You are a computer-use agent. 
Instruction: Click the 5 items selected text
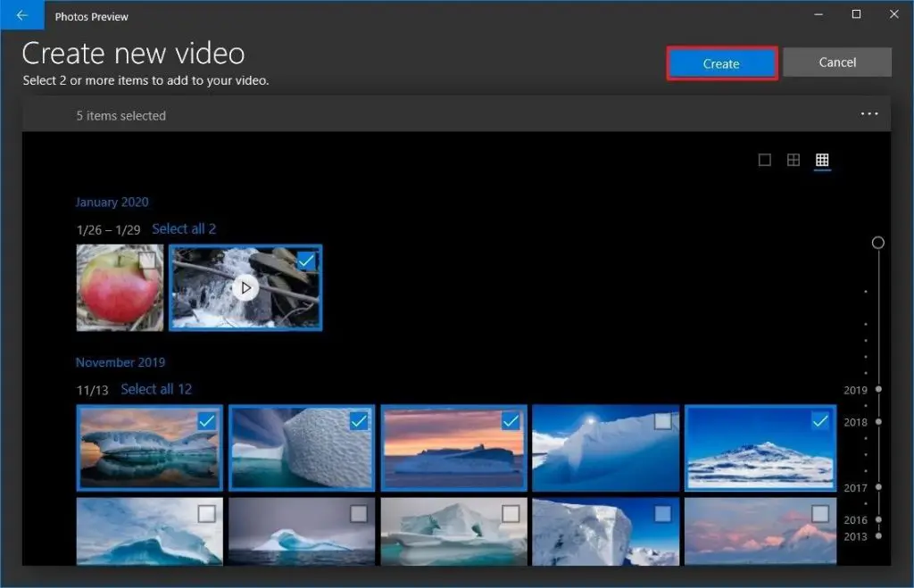[121, 115]
